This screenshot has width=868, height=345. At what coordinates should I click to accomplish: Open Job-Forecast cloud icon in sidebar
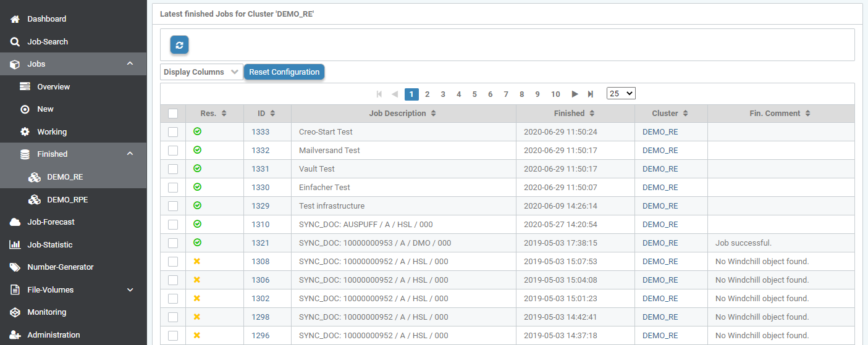pyautogui.click(x=15, y=222)
